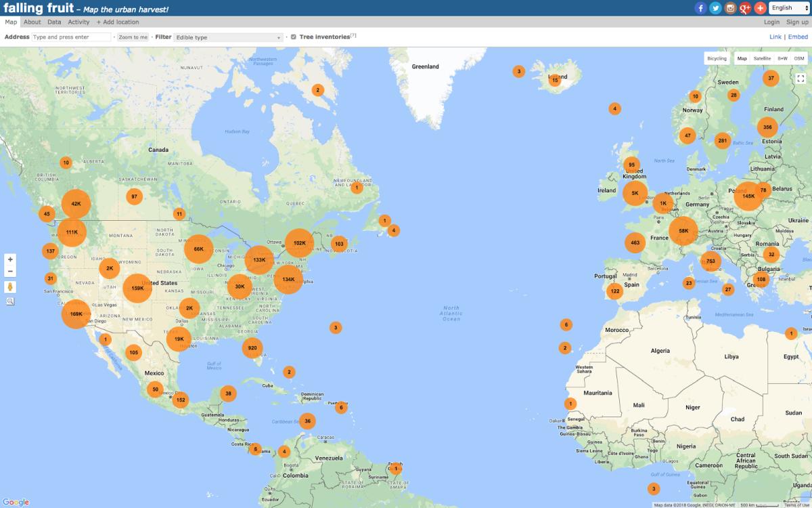Open the Instagram social icon

pyautogui.click(x=730, y=8)
